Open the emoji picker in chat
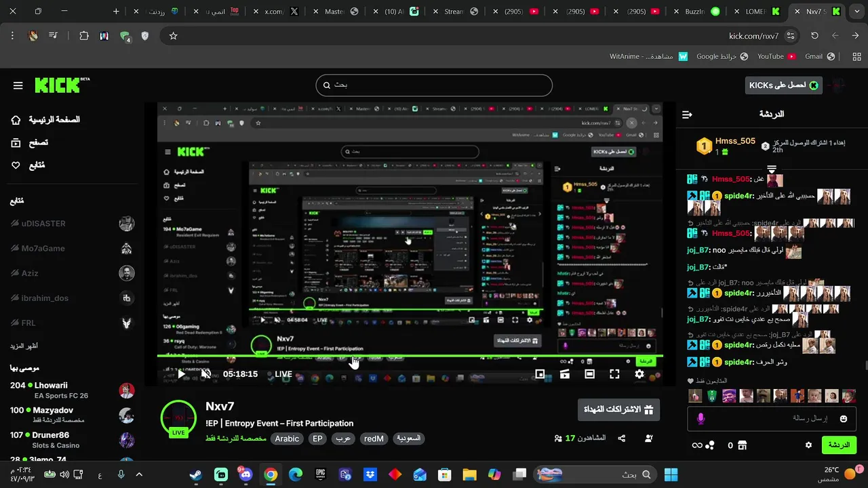The height and width of the screenshot is (488, 868). click(844, 419)
